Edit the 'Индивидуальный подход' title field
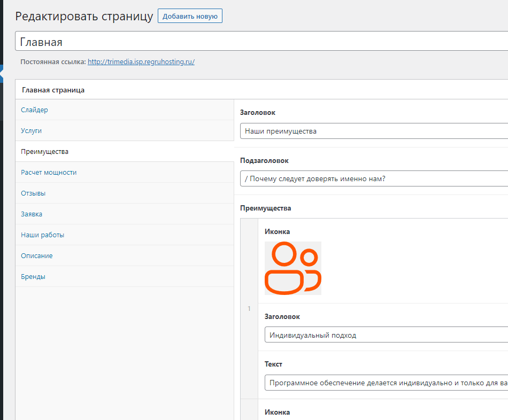The image size is (508, 420). click(386, 335)
